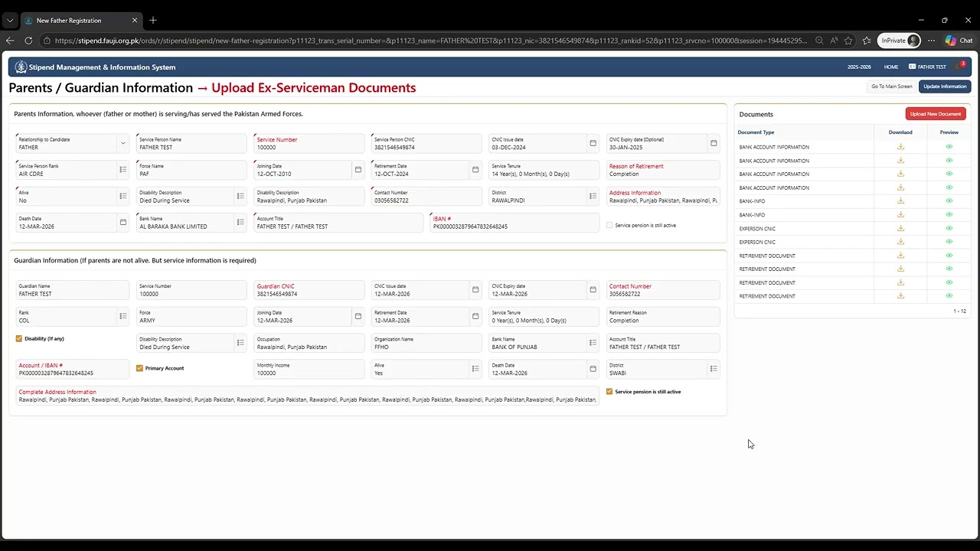
Task: Open the FATHER TEST user menu
Action: [928, 67]
